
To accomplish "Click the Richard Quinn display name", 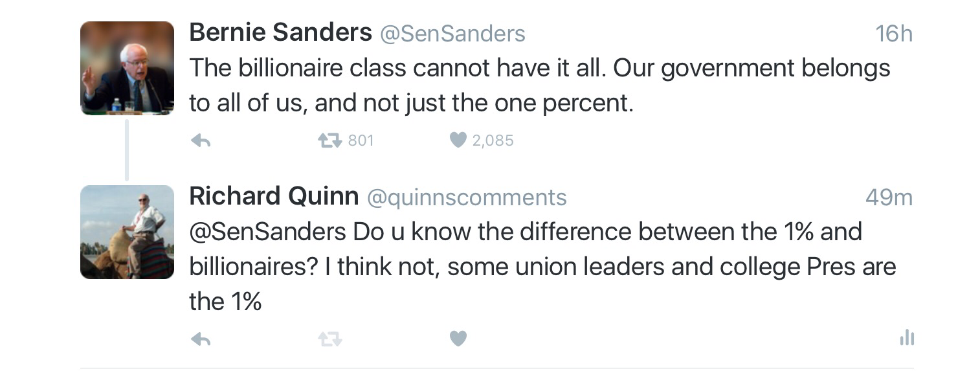I will tap(274, 197).
